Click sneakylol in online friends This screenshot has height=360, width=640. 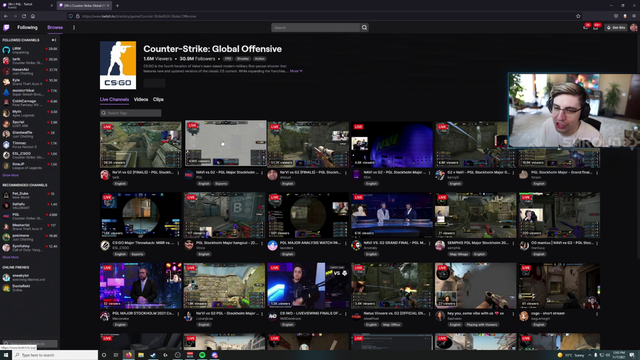click(30, 278)
